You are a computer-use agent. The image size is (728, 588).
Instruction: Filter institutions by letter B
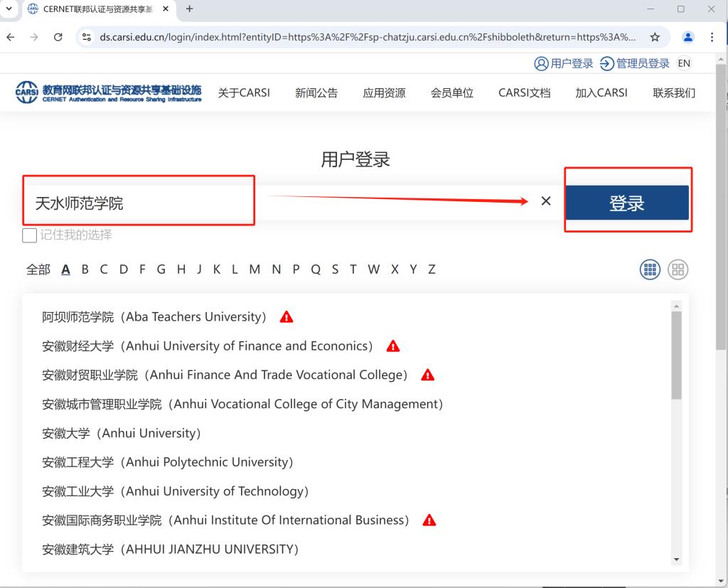click(x=85, y=269)
